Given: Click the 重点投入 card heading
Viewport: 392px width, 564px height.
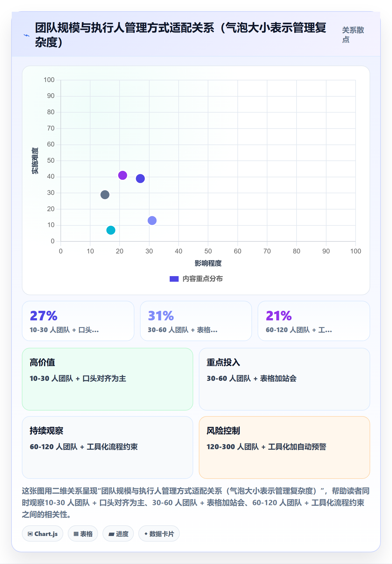Looking at the screenshot, I should (x=223, y=362).
